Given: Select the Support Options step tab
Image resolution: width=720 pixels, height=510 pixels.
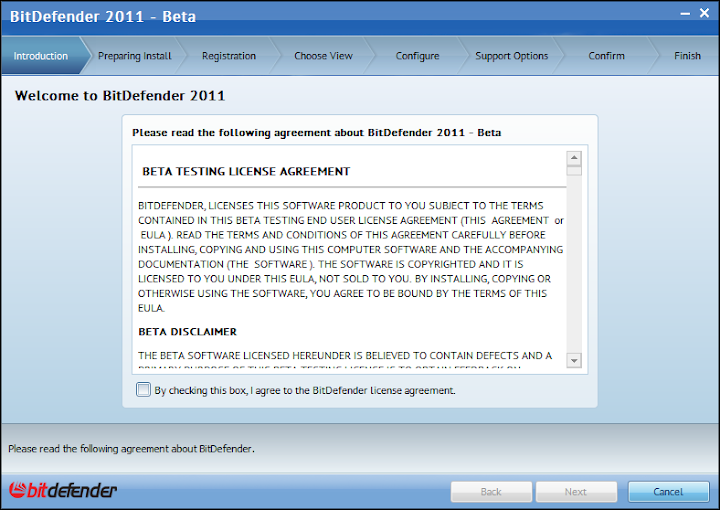Looking at the screenshot, I should pos(512,56).
